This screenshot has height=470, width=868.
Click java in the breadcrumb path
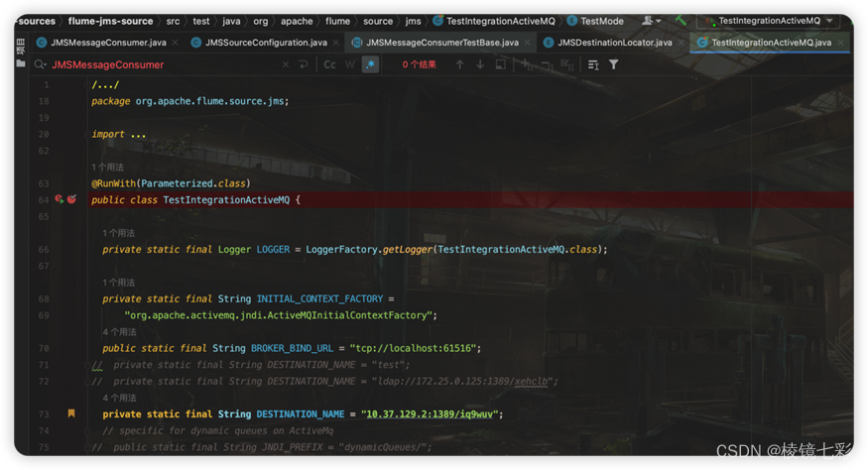pos(231,21)
